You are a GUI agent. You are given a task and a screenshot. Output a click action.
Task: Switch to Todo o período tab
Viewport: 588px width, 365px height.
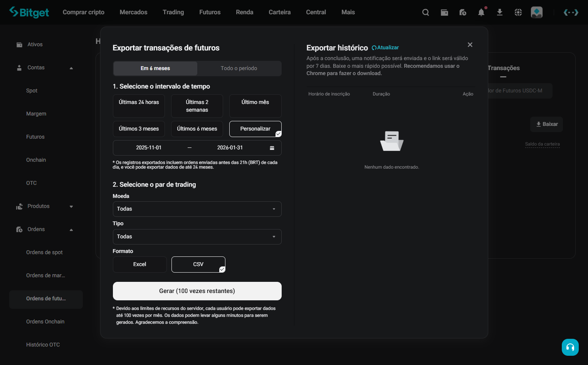(239, 68)
